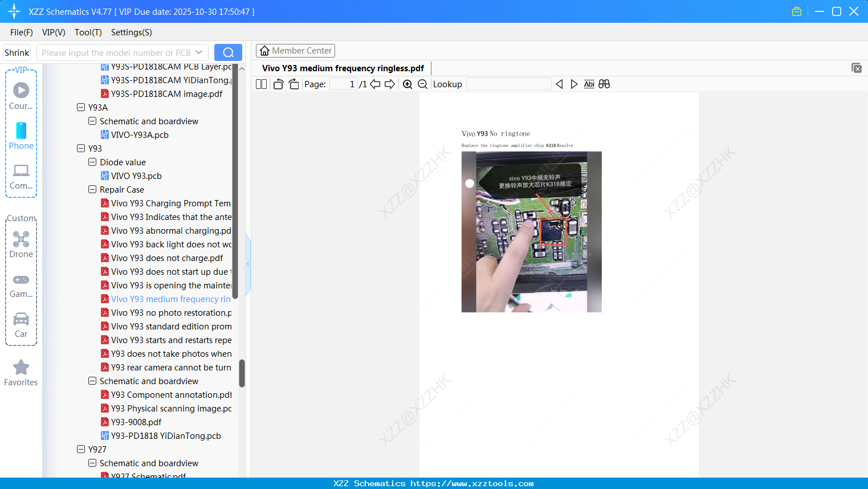The height and width of the screenshot is (489, 868).
Task: Click the binoculars search icon
Action: [x=604, y=84]
